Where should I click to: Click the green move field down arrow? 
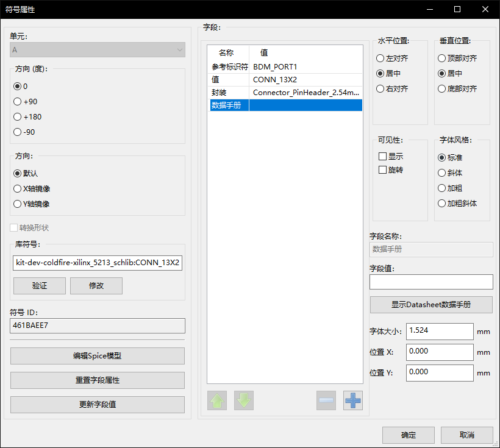(244, 400)
